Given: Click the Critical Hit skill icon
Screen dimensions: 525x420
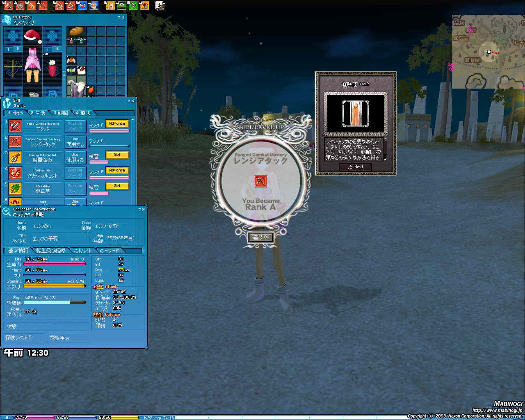Looking at the screenshot, I should [15, 173].
